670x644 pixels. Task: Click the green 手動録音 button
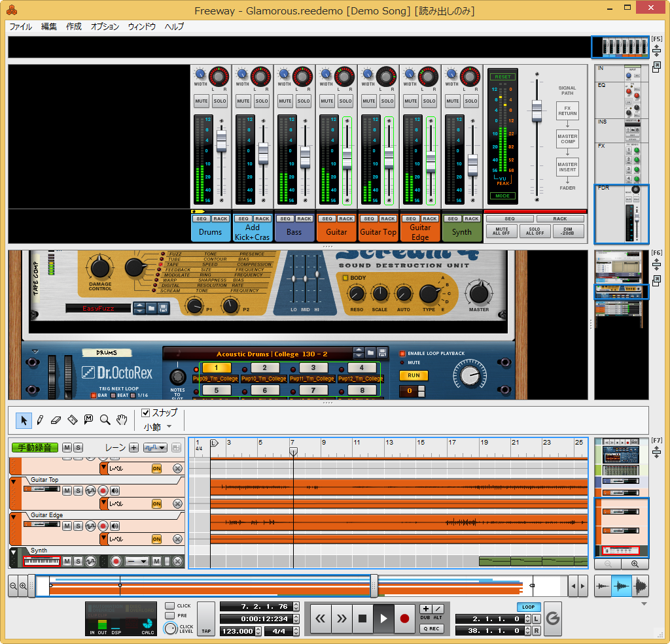coord(35,448)
